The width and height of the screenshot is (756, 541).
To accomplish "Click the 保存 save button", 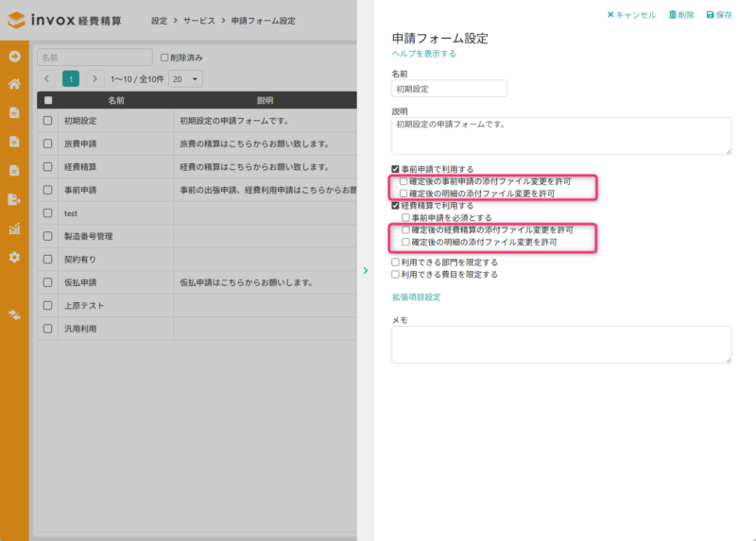I will tap(719, 15).
